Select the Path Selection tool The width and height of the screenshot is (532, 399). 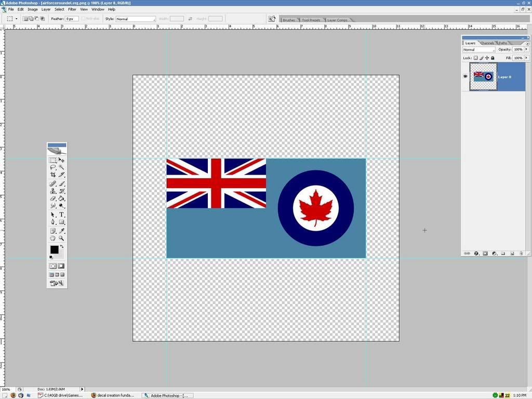click(x=53, y=215)
